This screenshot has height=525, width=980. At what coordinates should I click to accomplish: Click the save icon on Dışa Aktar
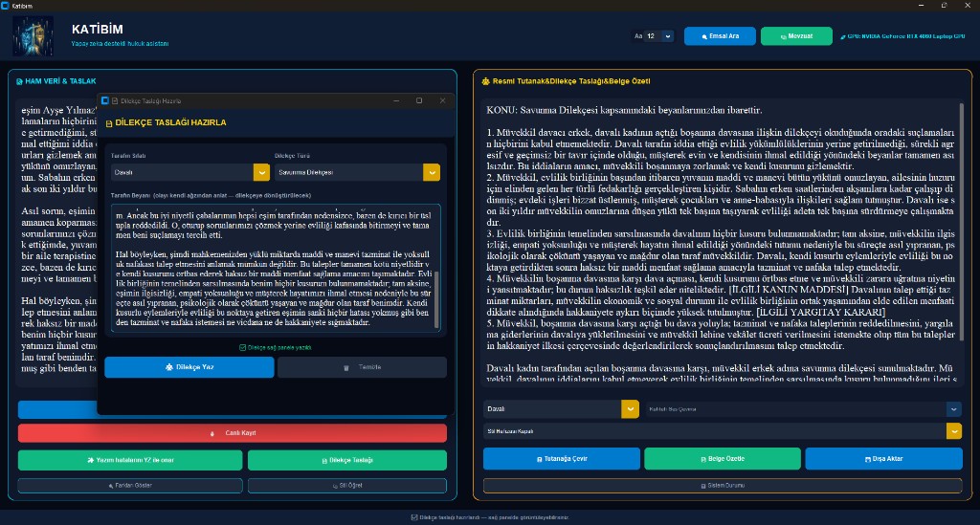point(867,459)
